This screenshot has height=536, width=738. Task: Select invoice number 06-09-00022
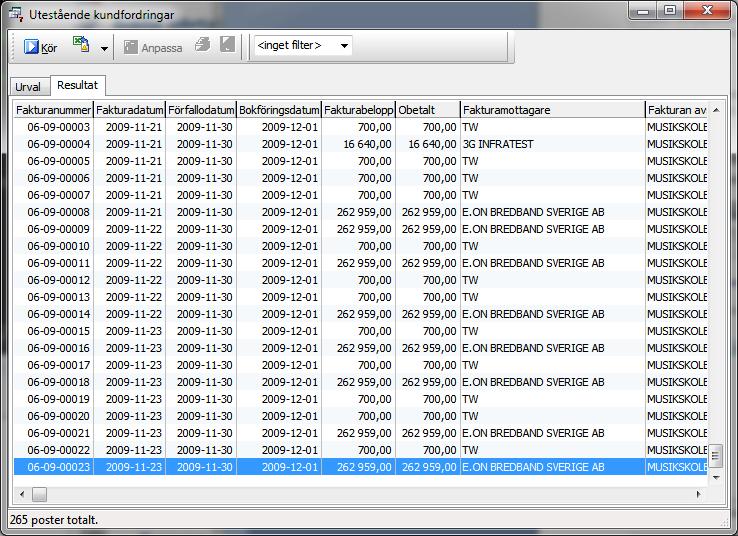pos(58,450)
